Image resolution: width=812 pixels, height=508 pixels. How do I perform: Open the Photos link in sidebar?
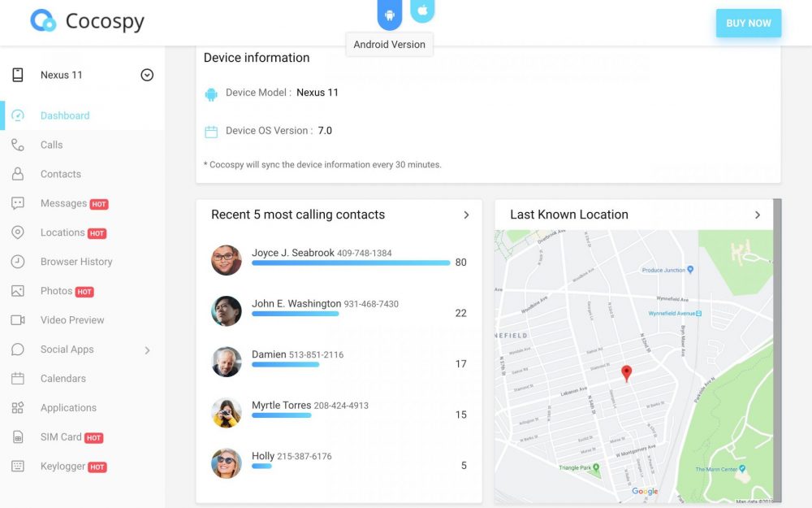(57, 291)
